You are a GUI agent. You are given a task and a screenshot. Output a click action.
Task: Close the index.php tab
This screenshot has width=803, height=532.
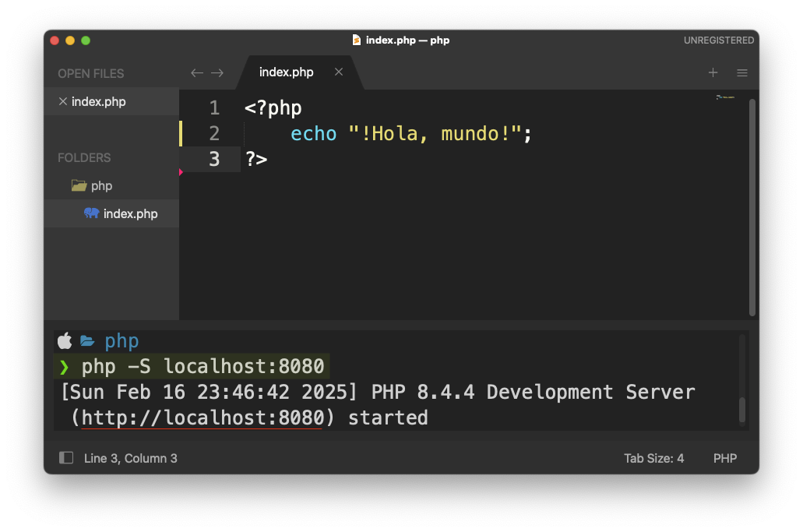pos(339,72)
